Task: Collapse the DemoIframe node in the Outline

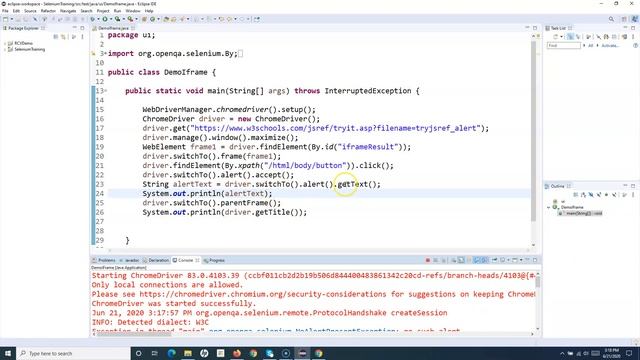Action: tap(549, 207)
